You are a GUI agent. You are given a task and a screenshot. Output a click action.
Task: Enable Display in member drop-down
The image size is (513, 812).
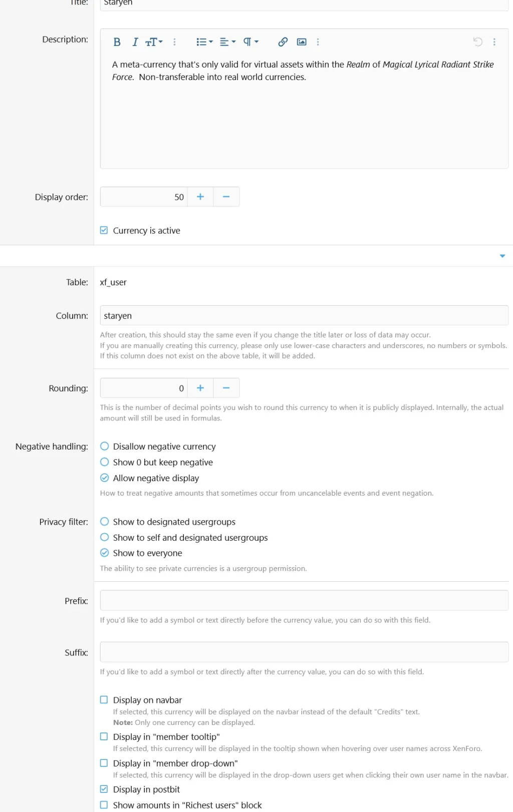[104, 763]
